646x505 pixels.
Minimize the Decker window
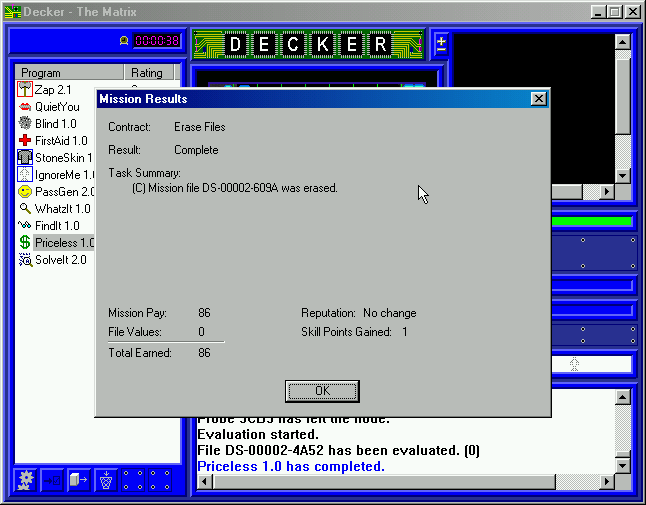pos(598,12)
